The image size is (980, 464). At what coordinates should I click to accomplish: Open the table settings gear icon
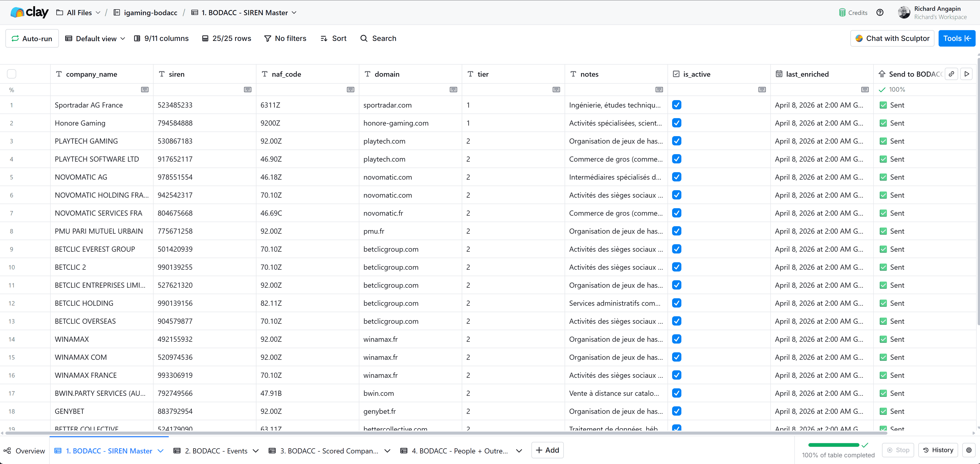[x=969, y=450]
